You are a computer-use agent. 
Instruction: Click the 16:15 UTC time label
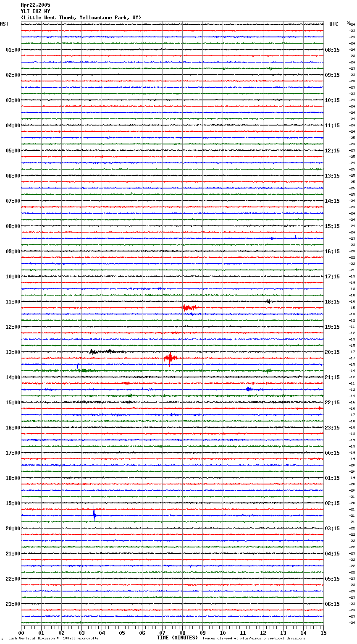coord(332,251)
